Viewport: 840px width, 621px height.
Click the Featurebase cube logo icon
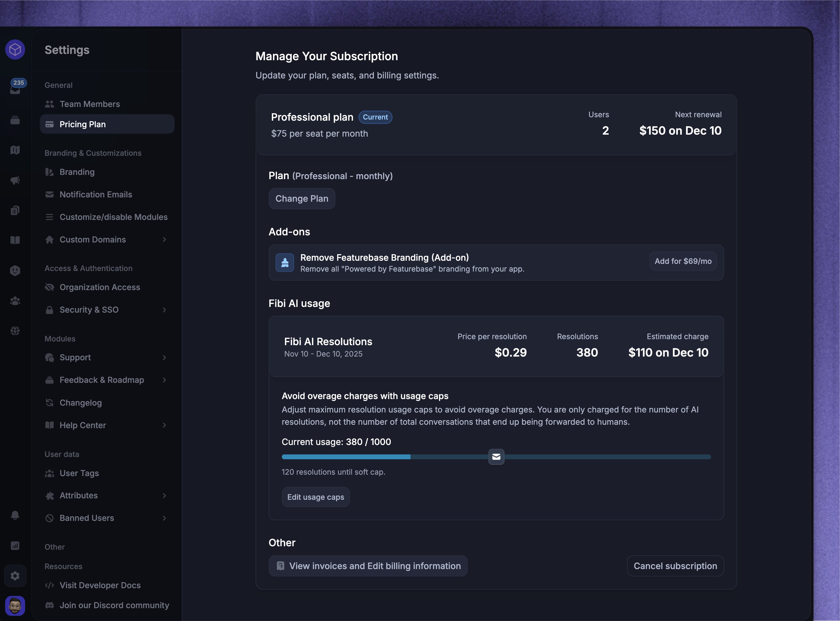15,49
